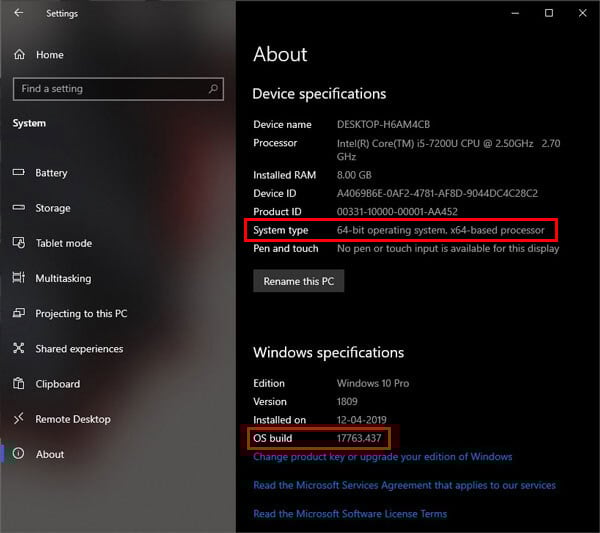Viewport: 600px width, 533px height.
Task: Open Microsoft Software License Terms link
Action: pos(350,514)
